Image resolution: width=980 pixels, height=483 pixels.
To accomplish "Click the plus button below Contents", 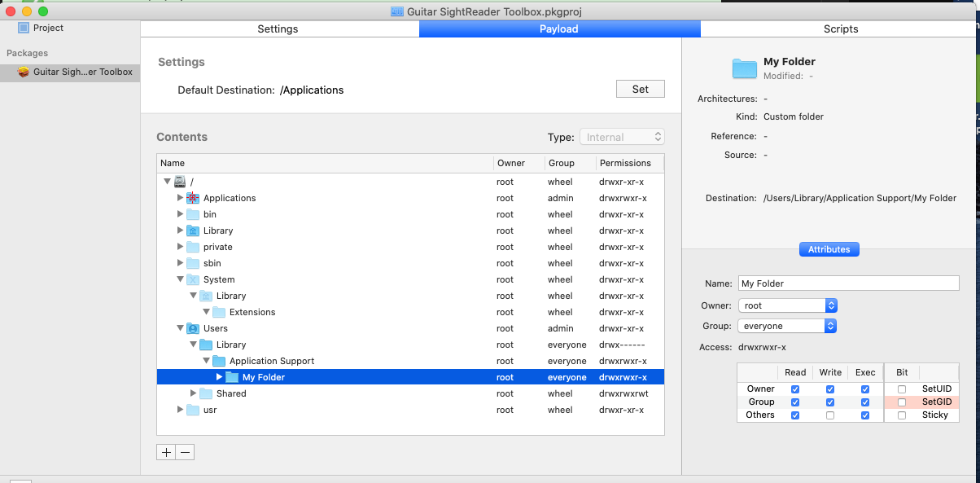I will 166,452.
